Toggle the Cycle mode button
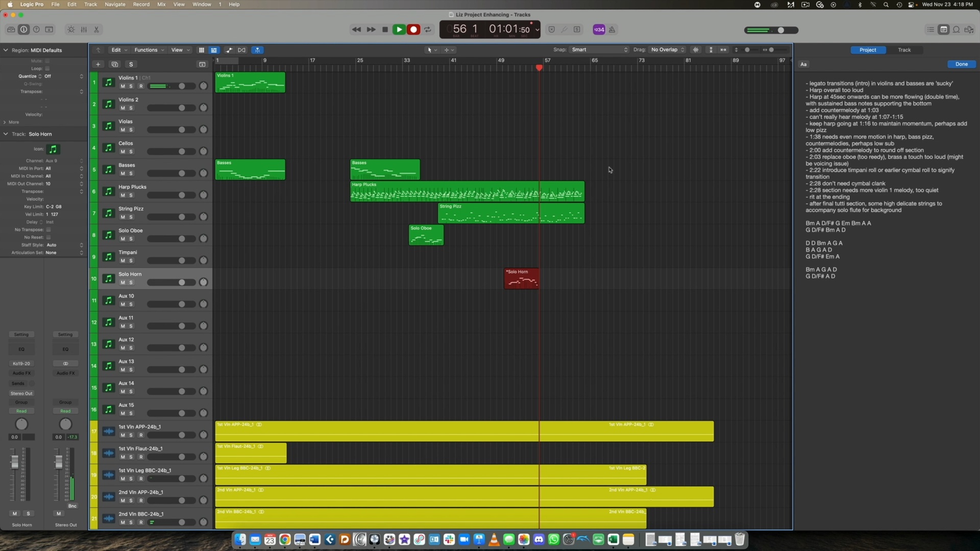The height and width of the screenshot is (551, 980). [428, 30]
